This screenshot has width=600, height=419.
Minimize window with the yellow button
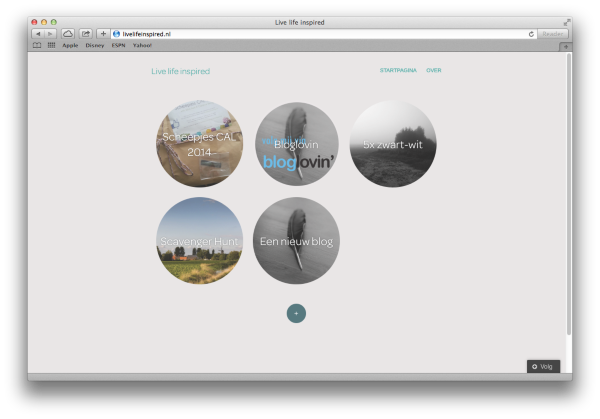point(44,22)
